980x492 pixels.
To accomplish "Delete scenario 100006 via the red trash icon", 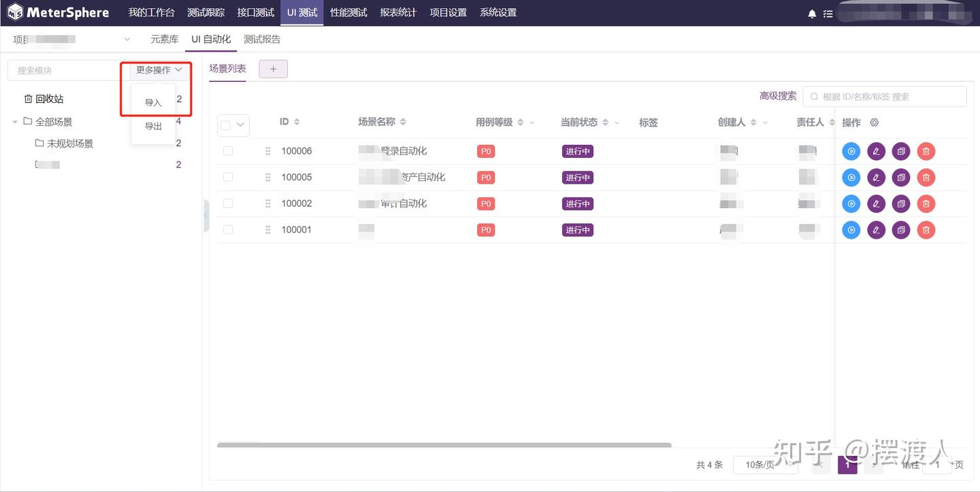I will pyautogui.click(x=926, y=151).
